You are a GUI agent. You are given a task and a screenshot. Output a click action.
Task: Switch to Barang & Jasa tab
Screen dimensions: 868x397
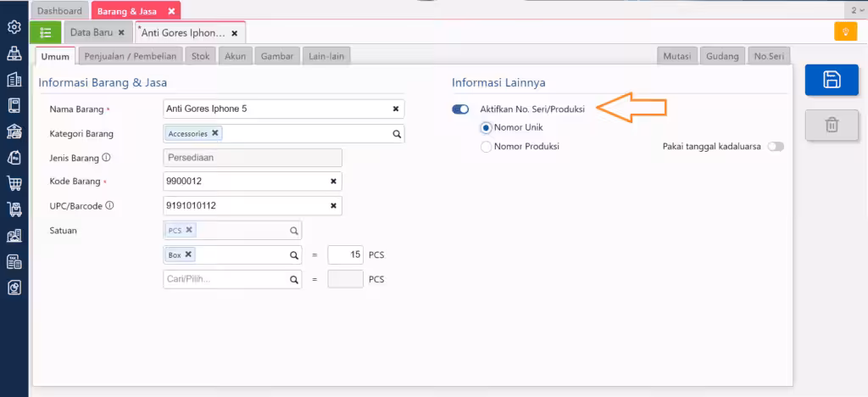point(128,11)
